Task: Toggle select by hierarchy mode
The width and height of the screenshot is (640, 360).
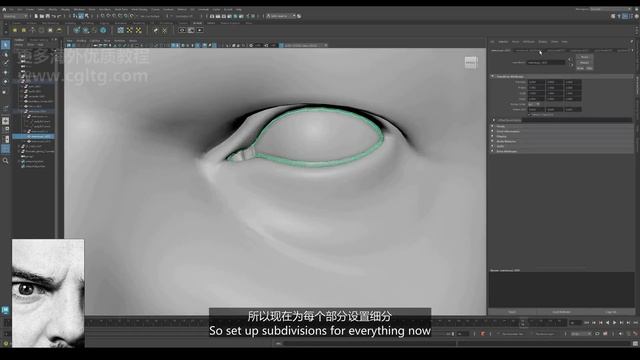Action: click(x=75, y=16)
